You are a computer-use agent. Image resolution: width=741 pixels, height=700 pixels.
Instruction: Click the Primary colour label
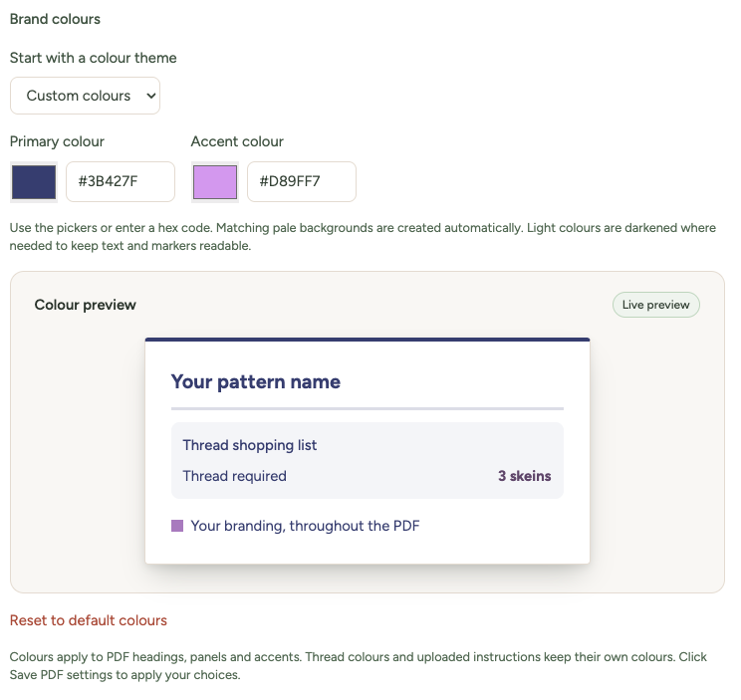click(x=57, y=141)
